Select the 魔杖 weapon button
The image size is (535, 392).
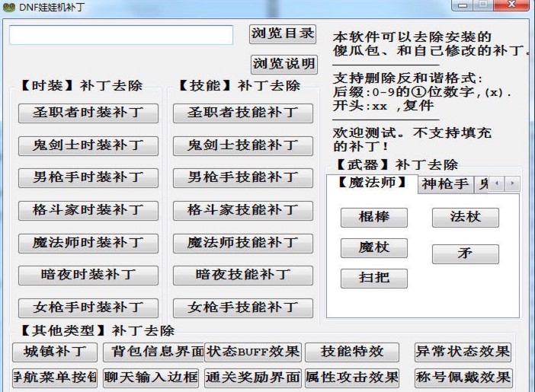[x=374, y=248]
